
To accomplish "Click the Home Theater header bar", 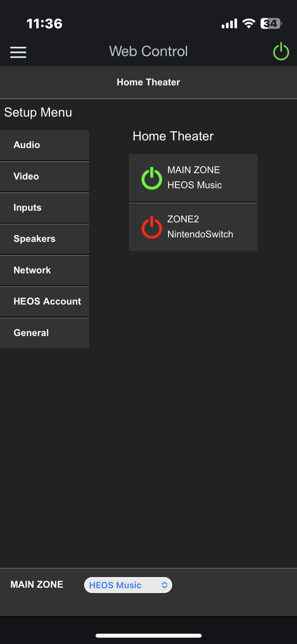I will [148, 82].
